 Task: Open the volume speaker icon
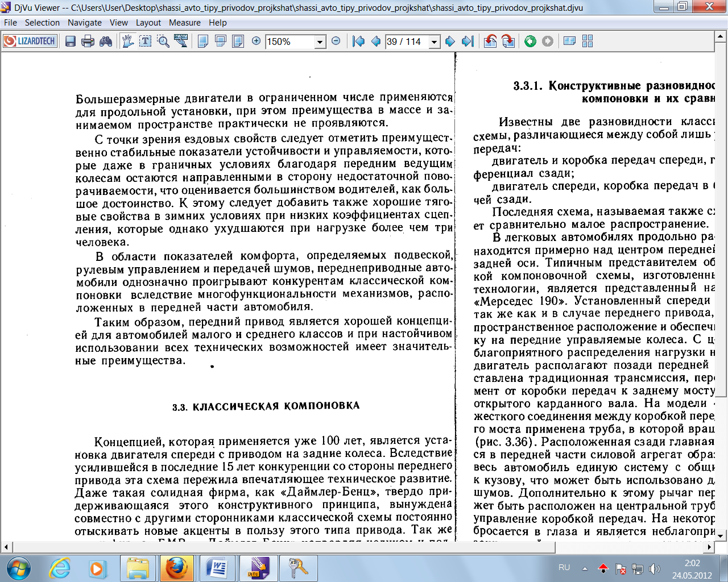[655, 568]
